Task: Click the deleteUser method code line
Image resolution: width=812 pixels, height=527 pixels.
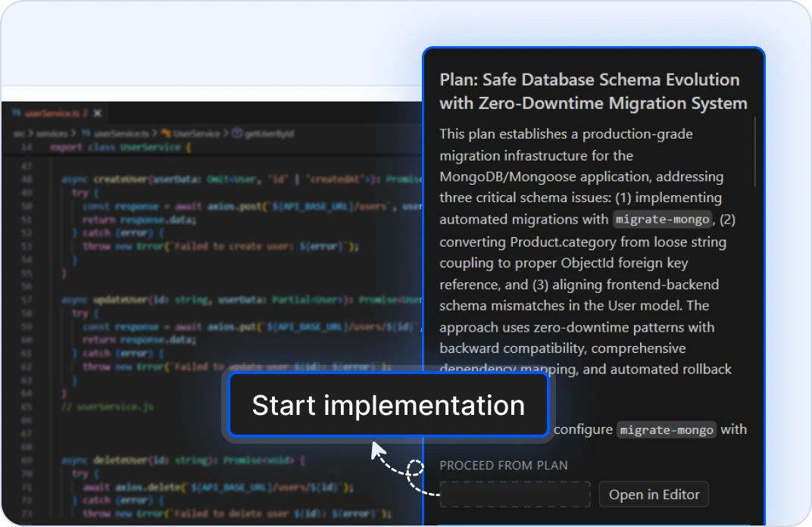Action: coord(182,460)
